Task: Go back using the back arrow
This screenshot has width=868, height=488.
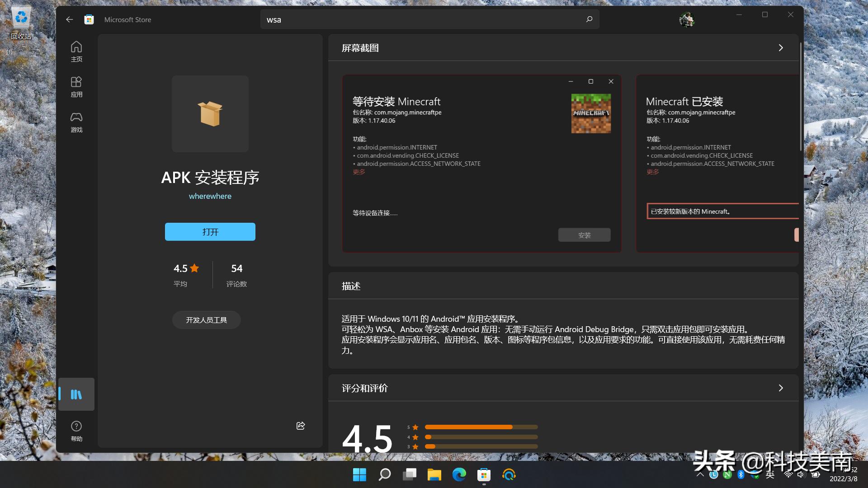Action: tap(69, 19)
